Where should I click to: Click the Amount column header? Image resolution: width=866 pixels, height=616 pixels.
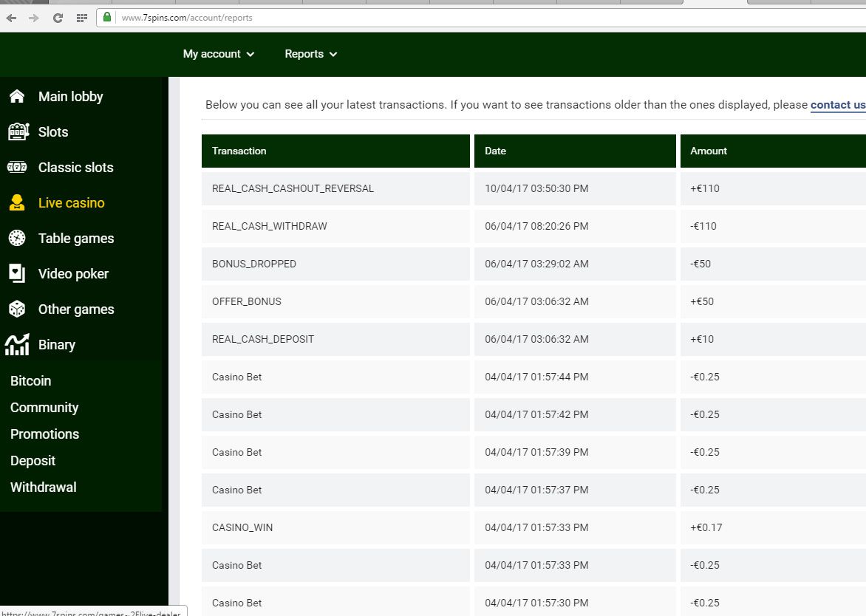click(773, 151)
